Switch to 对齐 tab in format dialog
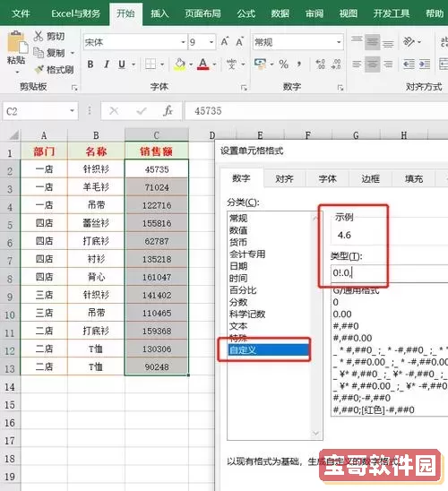Screen dimensions: 448x491 pyautogui.click(x=284, y=179)
